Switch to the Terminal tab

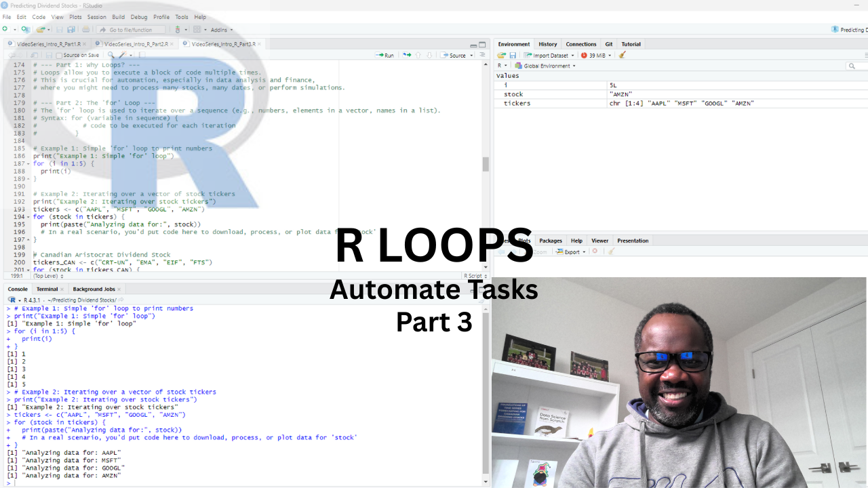pos(47,289)
